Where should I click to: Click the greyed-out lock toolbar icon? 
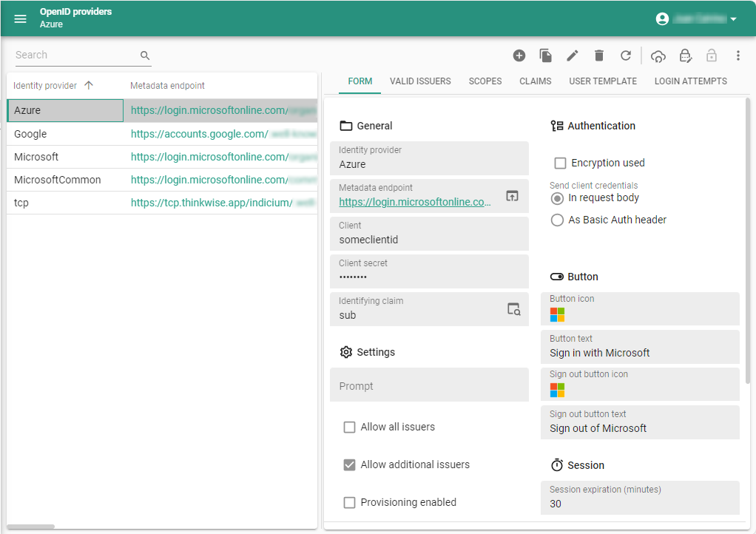pos(711,55)
